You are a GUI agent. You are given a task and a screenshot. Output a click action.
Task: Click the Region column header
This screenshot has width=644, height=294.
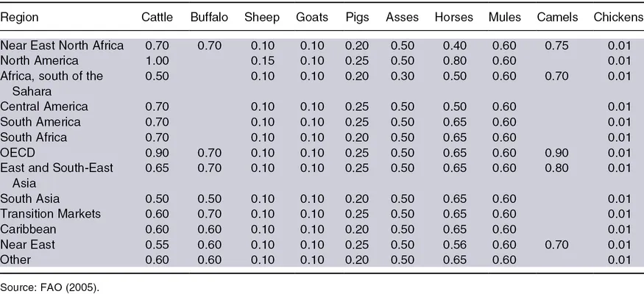coord(20,16)
